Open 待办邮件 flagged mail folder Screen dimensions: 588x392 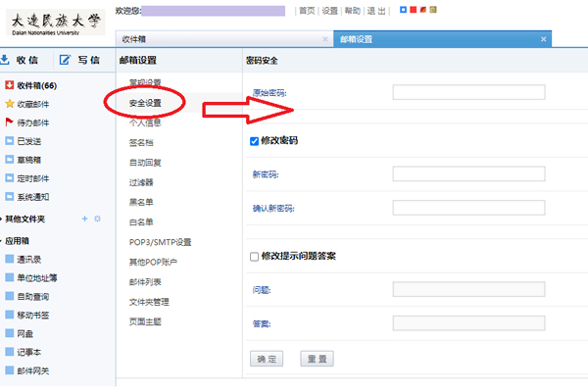pyautogui.click(x=32, y=122)
